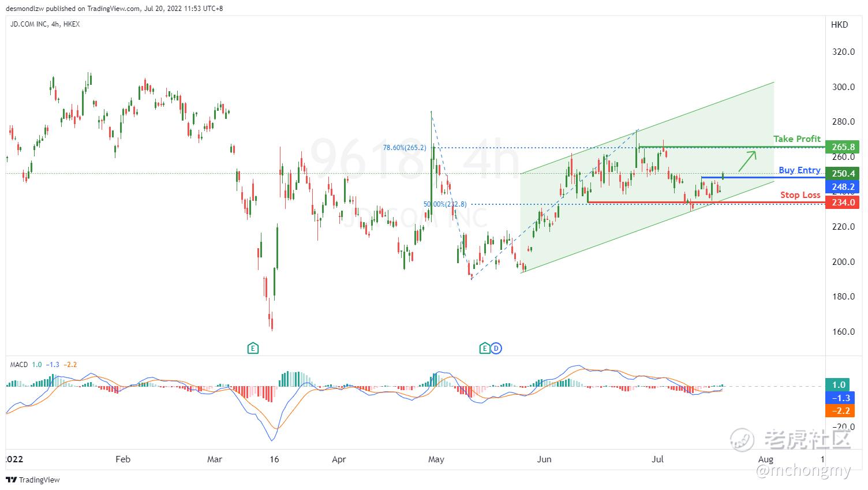The height and width of the screenshot is (490, 868).
Task: Select the Stop Loss label
Action: (x=800, y=194)
